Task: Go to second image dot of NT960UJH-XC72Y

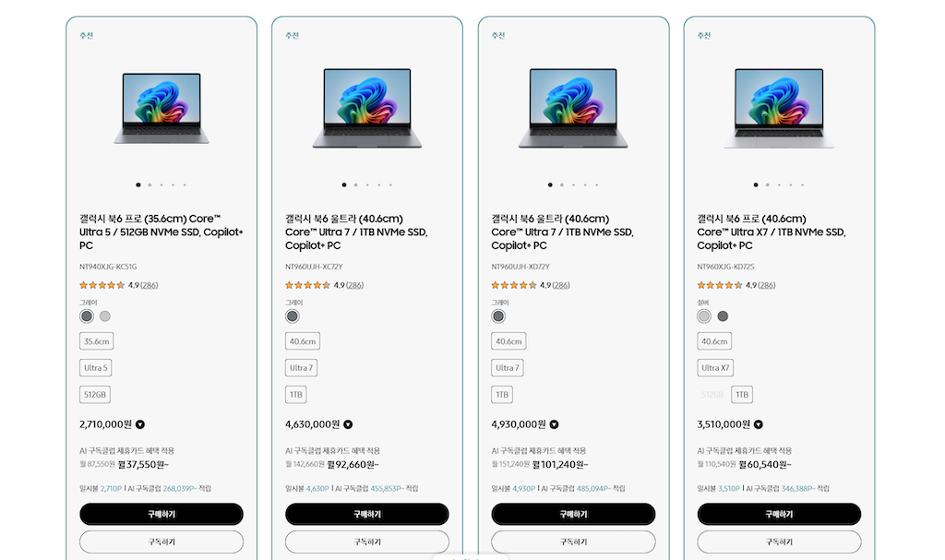Action: pos(355,185)
